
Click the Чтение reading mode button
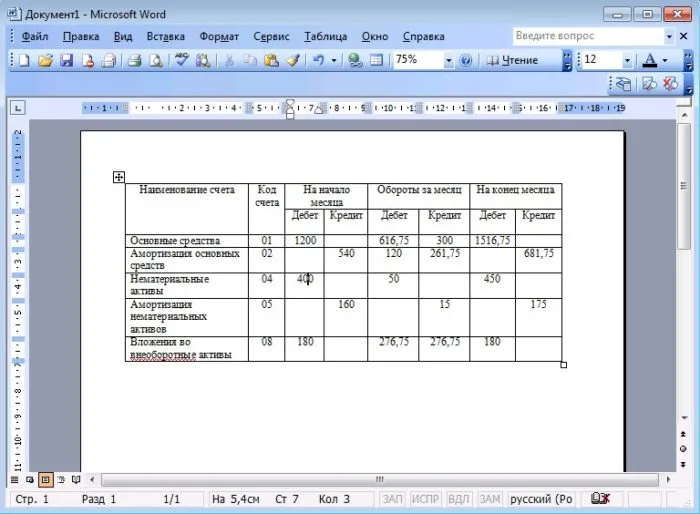(x=513, y=60)
